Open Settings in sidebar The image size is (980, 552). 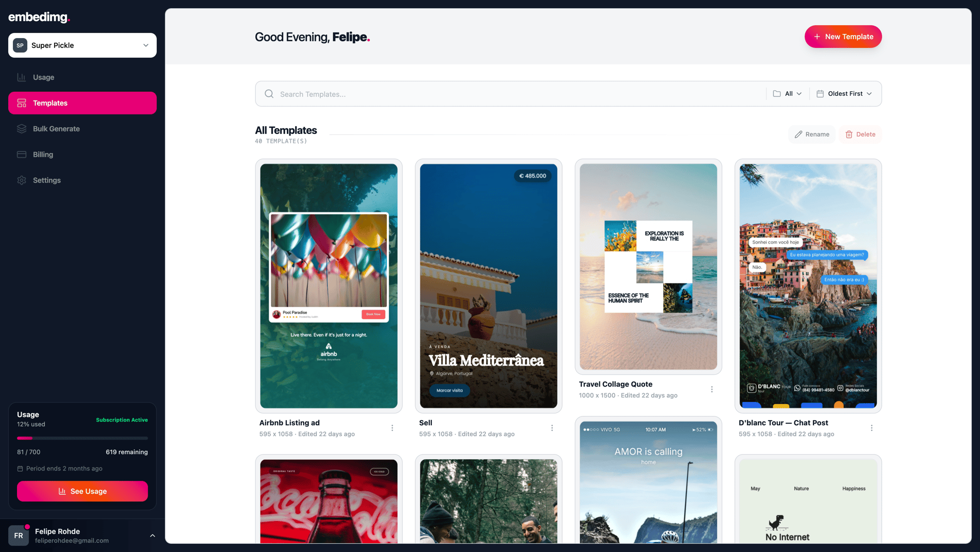[83, 180]
